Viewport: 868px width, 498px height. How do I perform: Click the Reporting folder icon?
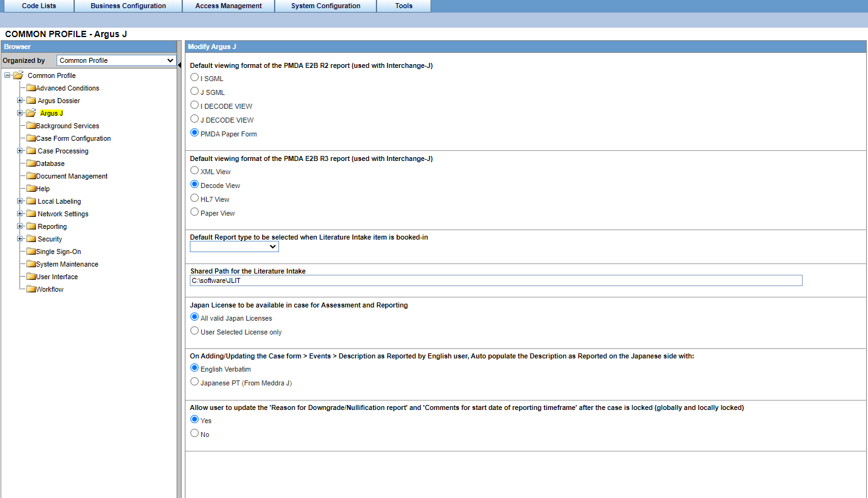coord(31,226)
